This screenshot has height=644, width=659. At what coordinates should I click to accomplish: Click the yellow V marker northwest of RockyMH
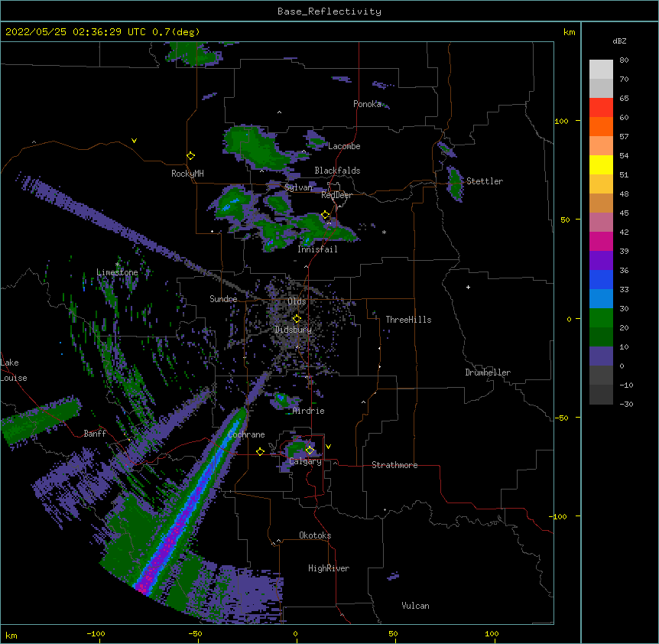pos(134,141)
